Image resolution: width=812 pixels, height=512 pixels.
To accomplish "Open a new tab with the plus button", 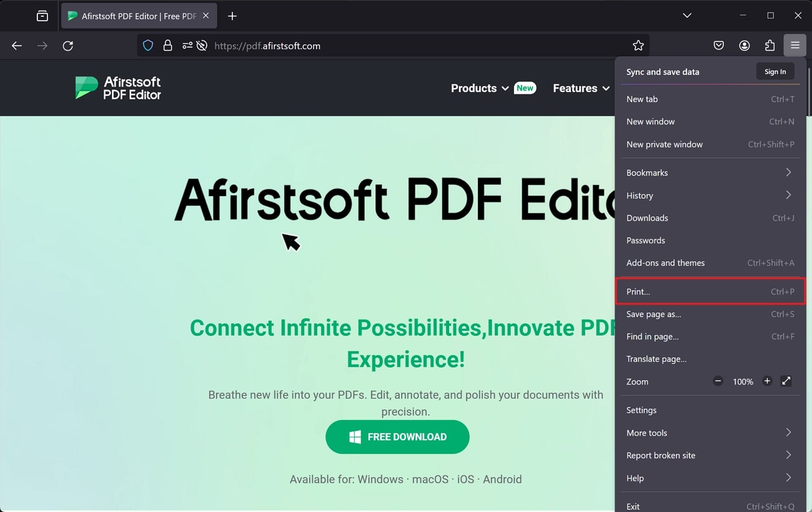I will [232, 16].
